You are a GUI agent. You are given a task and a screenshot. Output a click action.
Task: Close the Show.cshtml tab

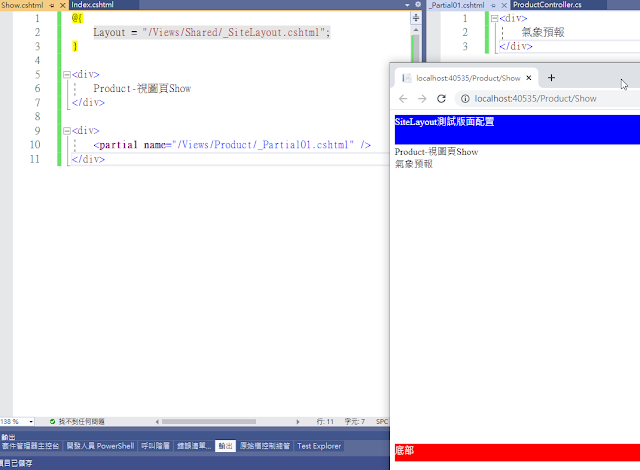pos(62,5)
